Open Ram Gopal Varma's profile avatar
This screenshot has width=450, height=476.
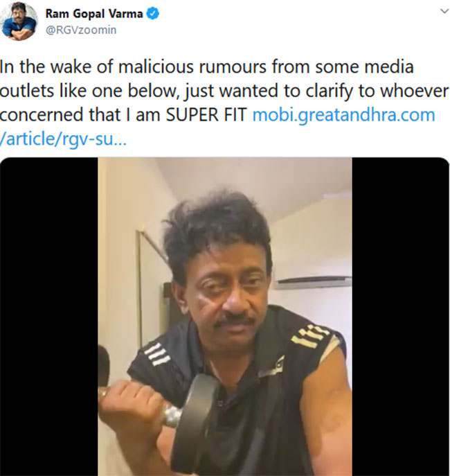pyautogui.click(x=19, y=21)
